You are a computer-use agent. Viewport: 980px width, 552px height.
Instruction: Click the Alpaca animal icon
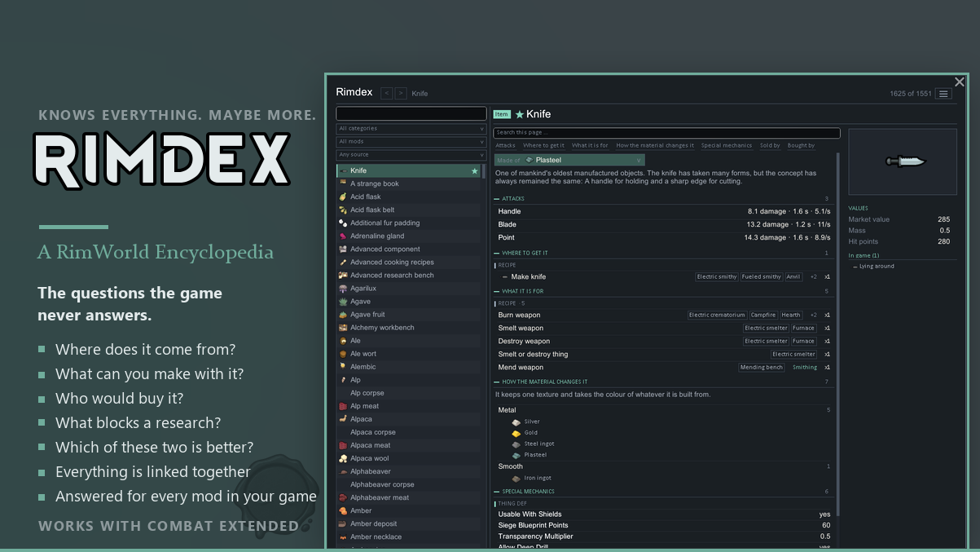[x=343, y=418]
